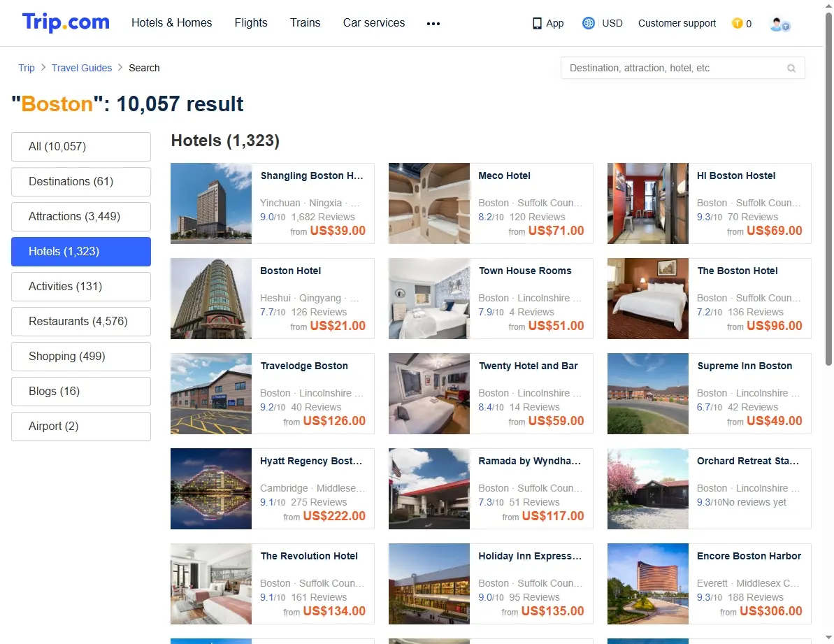This screenshot has height=644, width=834.
Task: Click US$39.00 price of Shangling Boston
Action: (338, 231)
